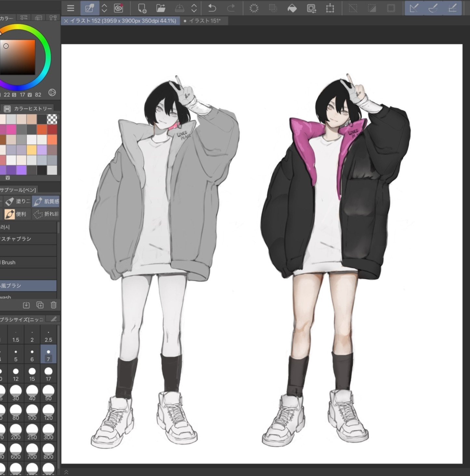Screen dimensions: 470x476
Task: Click the Clear (dashed circle) icon
Action: [254, 8]
